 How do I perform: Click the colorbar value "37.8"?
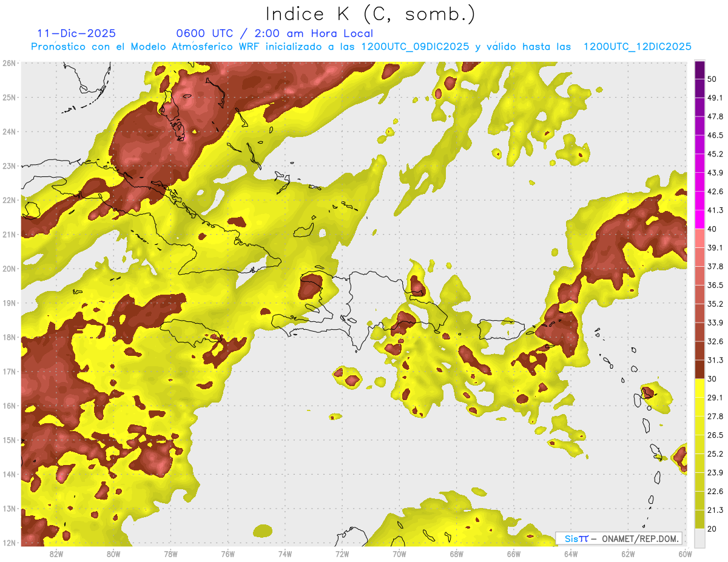click(x=715, y=266)
